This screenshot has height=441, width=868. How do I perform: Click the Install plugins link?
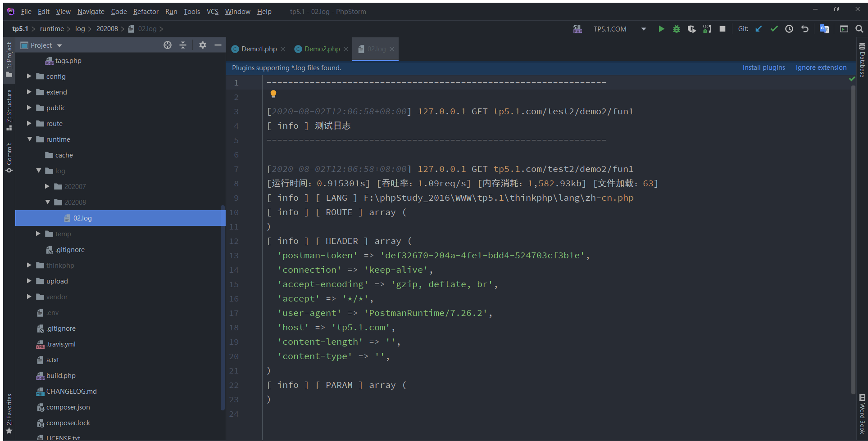coord(763,67)
